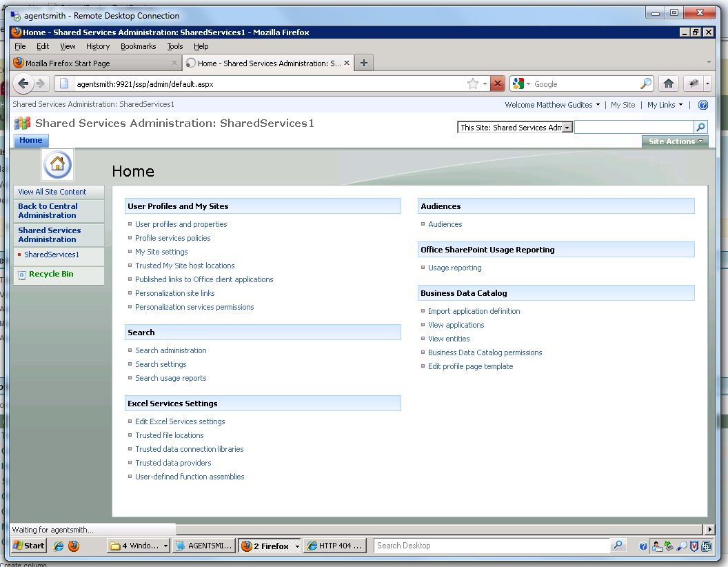The image size is (728, 567).
Task: Open User profiles and properties link
Action: tap(181, 224)
